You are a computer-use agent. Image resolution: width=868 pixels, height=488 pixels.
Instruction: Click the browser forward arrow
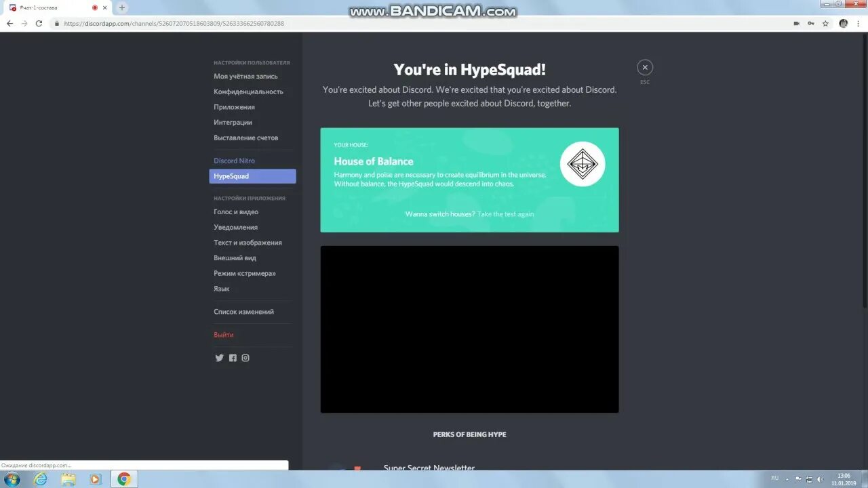[24, 23]
